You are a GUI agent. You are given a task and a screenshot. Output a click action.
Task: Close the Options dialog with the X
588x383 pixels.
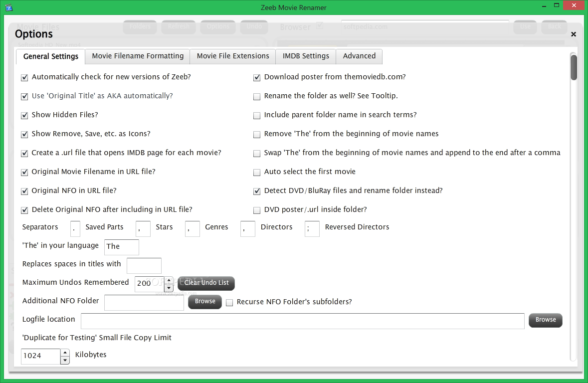click(x=574, y=34)
